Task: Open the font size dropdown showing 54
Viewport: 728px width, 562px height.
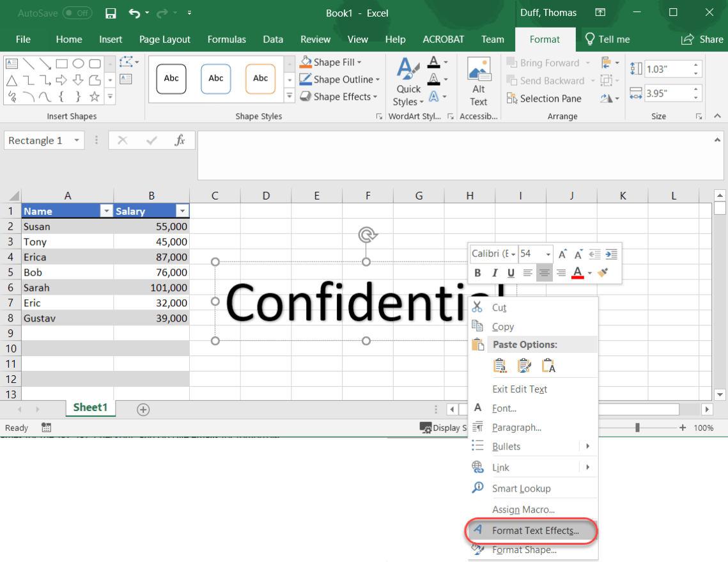Action: click(x=547, y=253)
